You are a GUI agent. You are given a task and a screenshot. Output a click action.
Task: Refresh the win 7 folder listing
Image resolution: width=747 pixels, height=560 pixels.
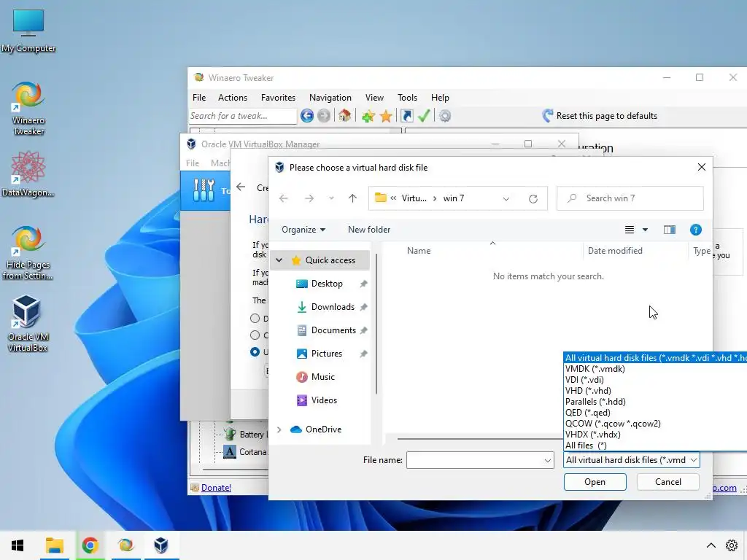[x=533, y=198]
